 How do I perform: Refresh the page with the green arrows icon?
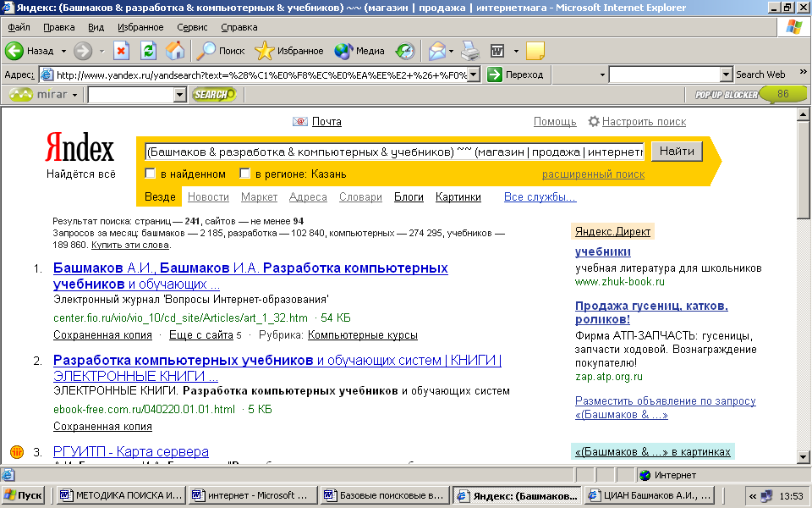pyautogui.click(x=149, y=51)
